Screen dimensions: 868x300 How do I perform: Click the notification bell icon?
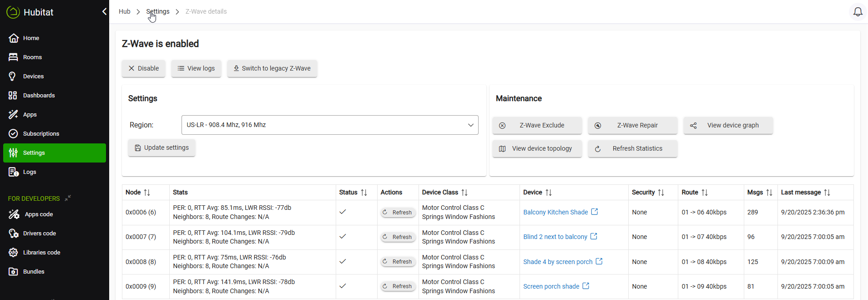858,12
